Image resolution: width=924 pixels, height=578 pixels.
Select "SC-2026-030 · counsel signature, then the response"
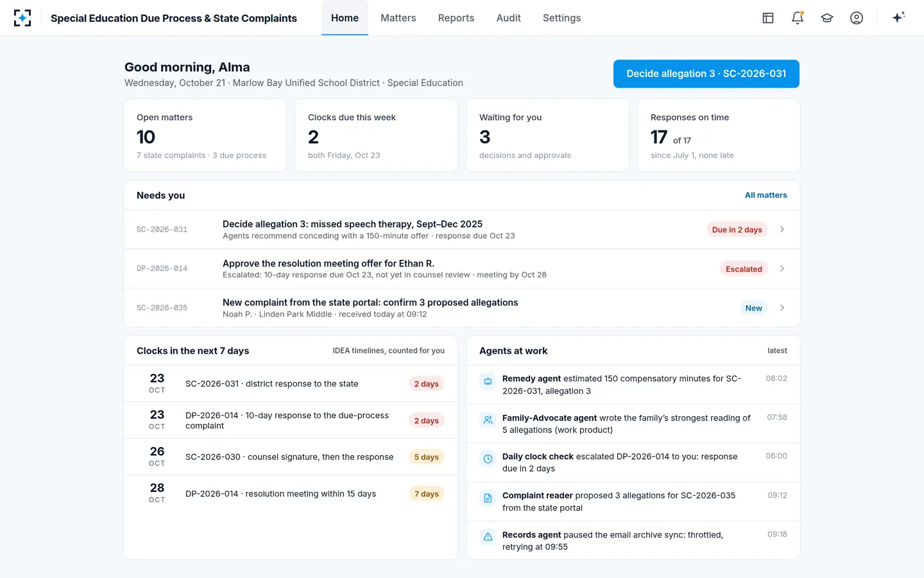click(291, 457)
